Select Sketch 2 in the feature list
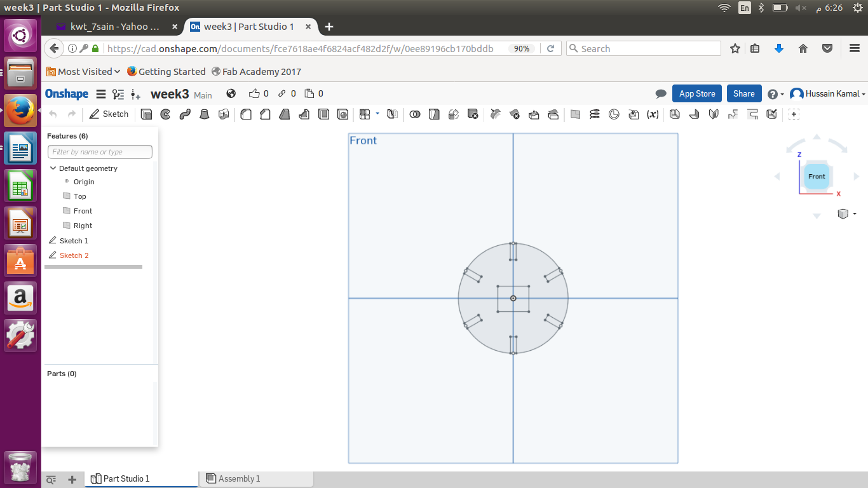This screenshot has height=488, width=868. click(74, 255)
